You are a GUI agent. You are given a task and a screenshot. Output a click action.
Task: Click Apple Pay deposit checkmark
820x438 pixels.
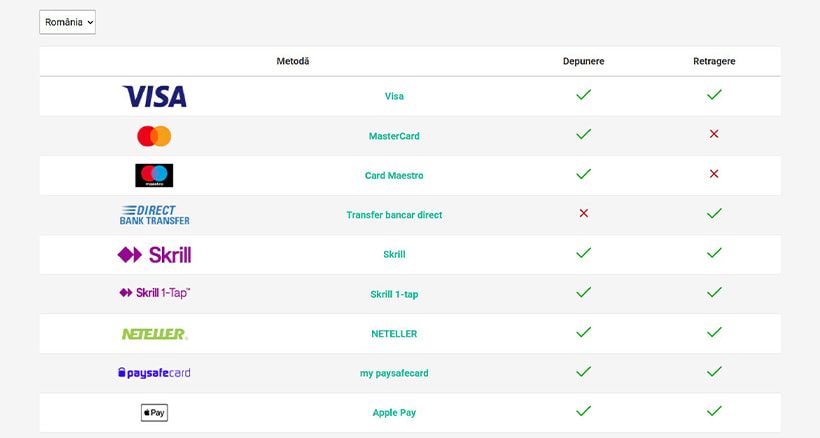click(x=584, y=411)
